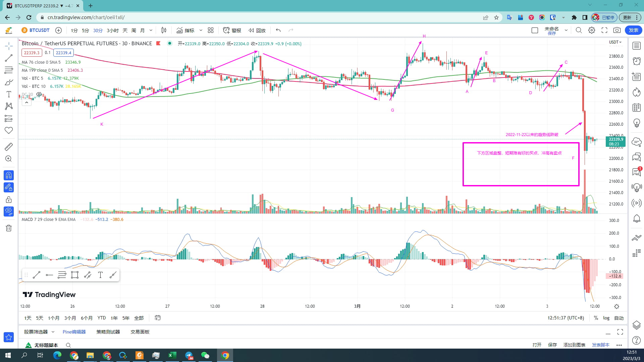Open WeChat from the Windows taskbar
The image size is (644, 362).
[205, 355]
